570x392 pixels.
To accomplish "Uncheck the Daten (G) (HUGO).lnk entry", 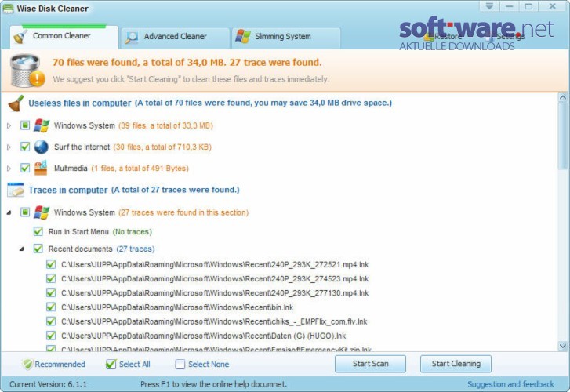I will pyautogui.click(x=51, y=336).
